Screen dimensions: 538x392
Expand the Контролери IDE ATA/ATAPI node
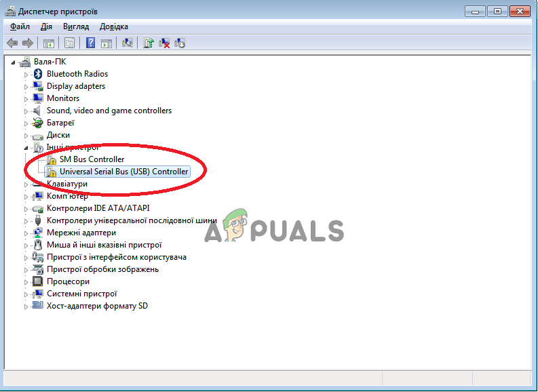tap(26, 209)
